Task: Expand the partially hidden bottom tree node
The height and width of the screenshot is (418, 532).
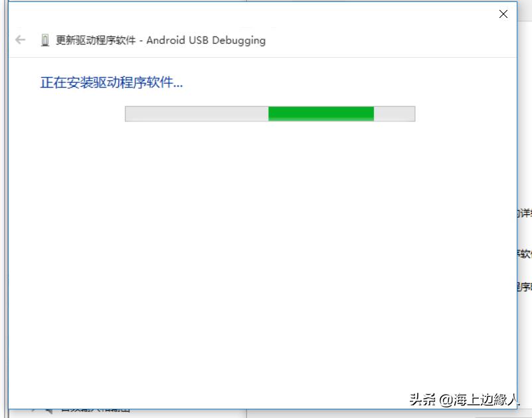Action: pos(33,410)
